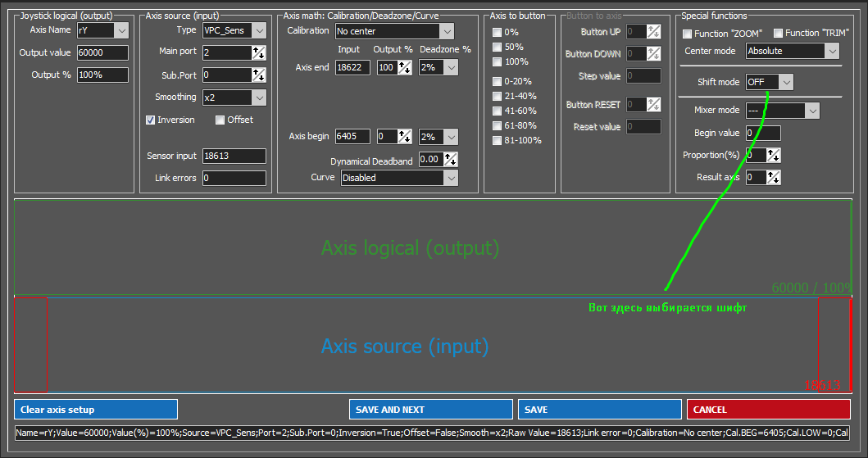Check the 41-60% range checkbox

[497, 111]
